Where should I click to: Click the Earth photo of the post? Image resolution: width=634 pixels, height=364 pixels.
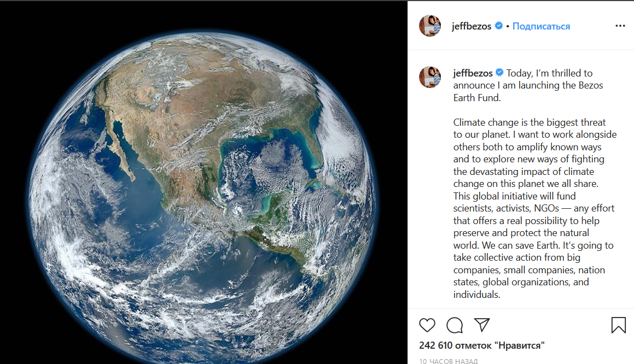click(x=203, y=182)
